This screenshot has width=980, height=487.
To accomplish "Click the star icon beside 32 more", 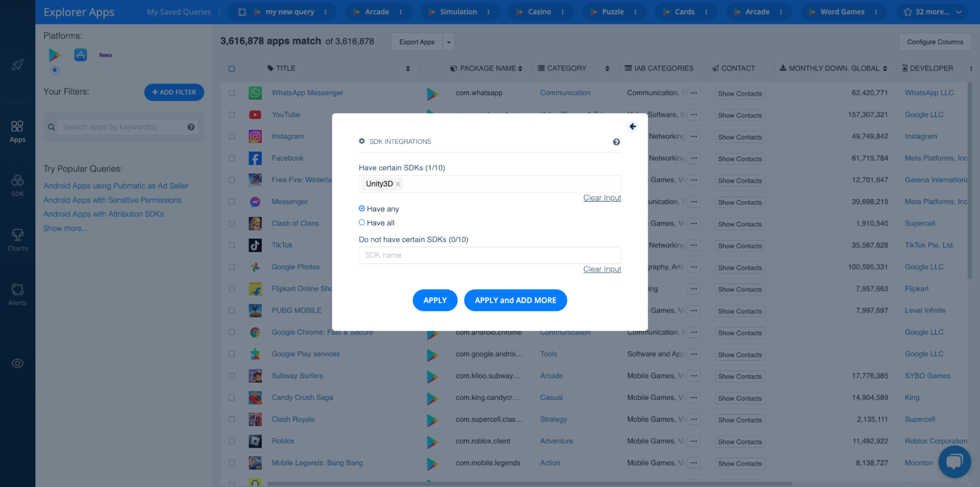I will [908, 12].
